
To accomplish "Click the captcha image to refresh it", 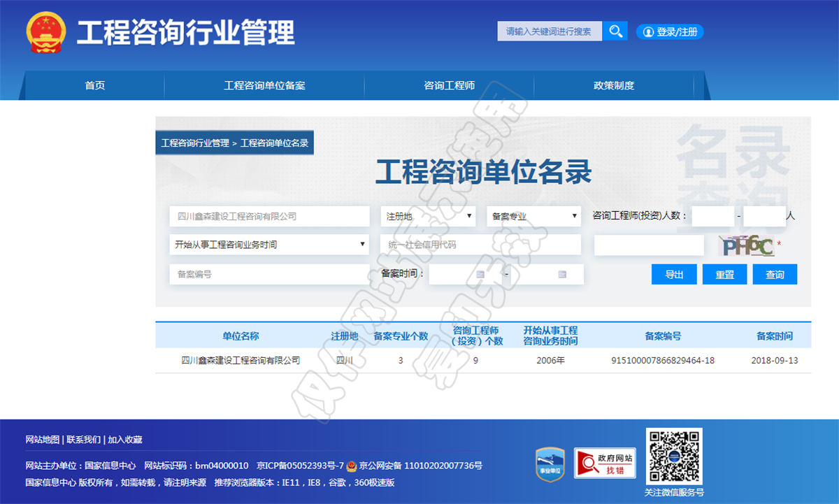I will (x=747, y=245).
